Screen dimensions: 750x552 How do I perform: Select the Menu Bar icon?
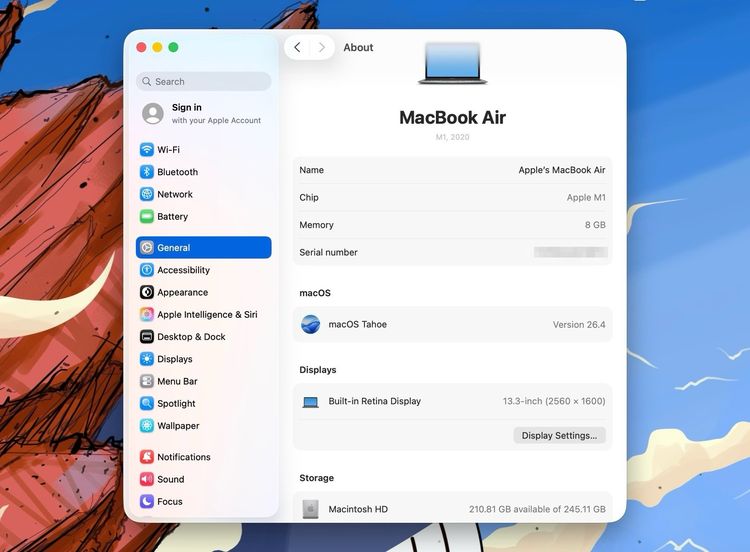coord(147,381)
